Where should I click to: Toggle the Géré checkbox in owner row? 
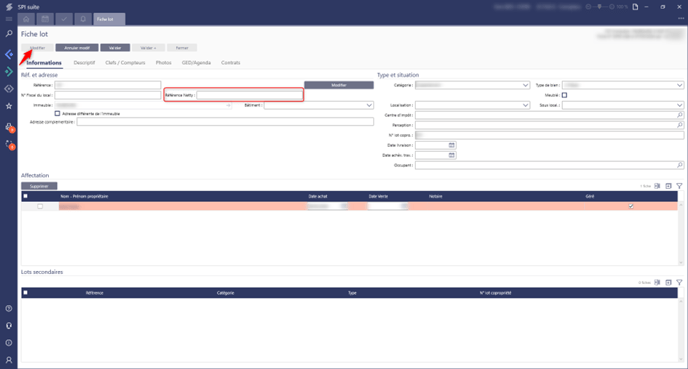631,206
